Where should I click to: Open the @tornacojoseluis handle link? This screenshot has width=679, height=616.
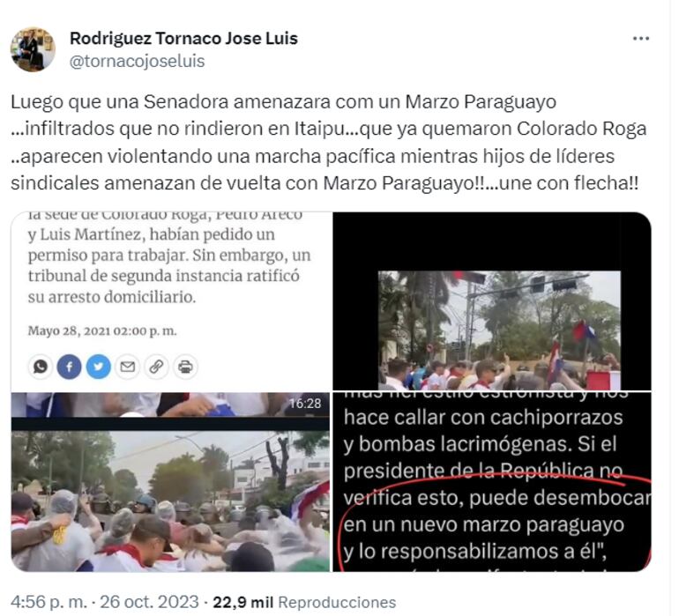138,61
